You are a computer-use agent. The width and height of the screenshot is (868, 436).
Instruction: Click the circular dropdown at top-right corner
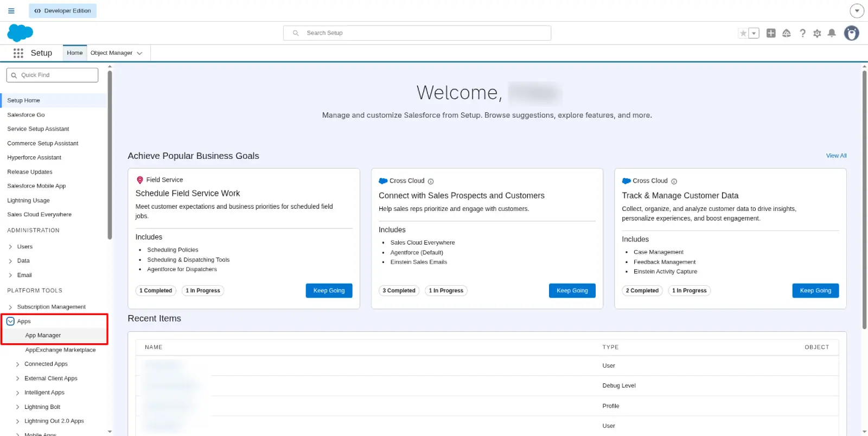pyautogui.click(x=857, y=11)
